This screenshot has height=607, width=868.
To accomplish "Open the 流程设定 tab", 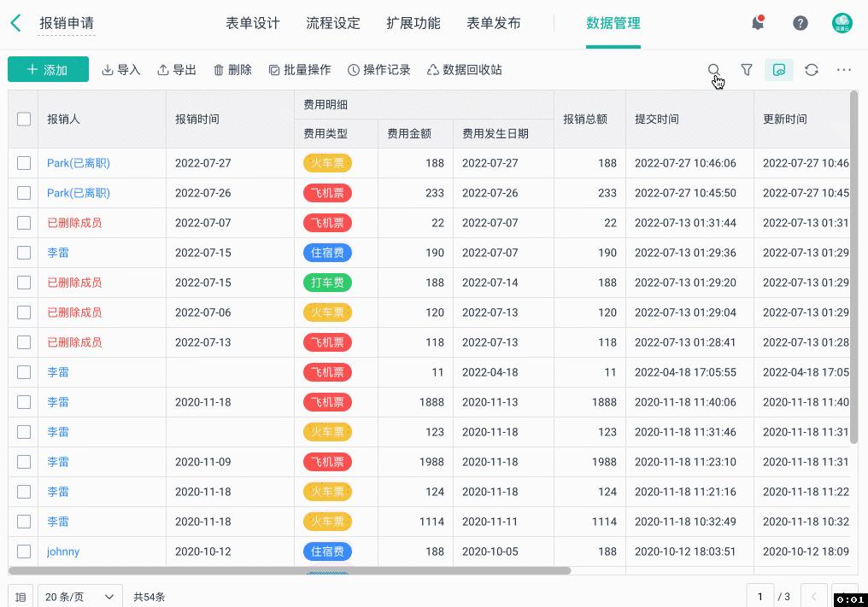I will pyautogui.click(x=333, y=23).
